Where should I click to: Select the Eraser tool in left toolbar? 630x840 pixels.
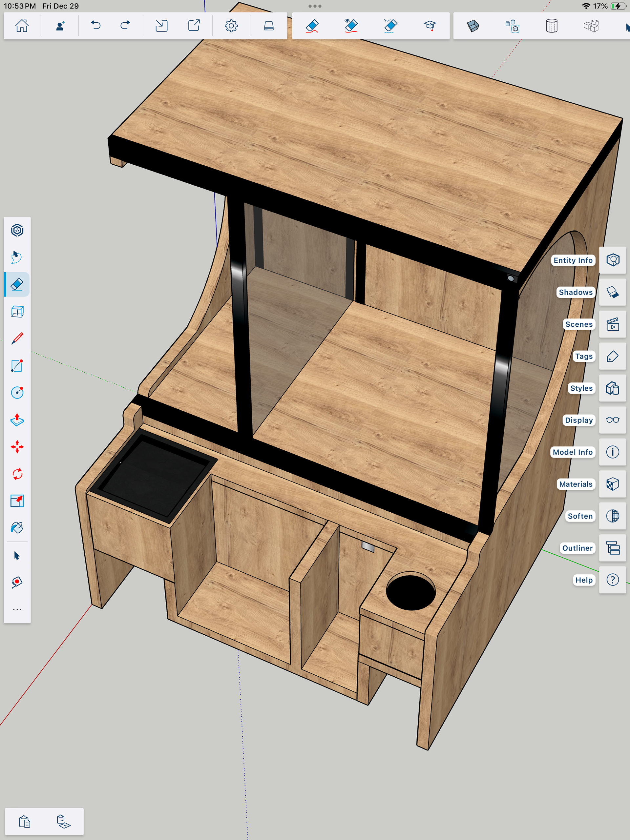17,284
